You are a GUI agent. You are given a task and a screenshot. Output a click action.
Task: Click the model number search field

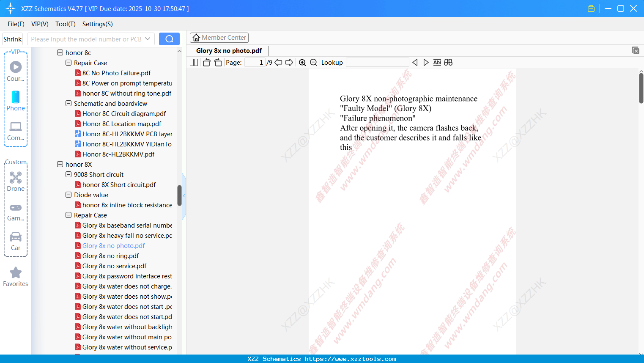pos(86,39)
